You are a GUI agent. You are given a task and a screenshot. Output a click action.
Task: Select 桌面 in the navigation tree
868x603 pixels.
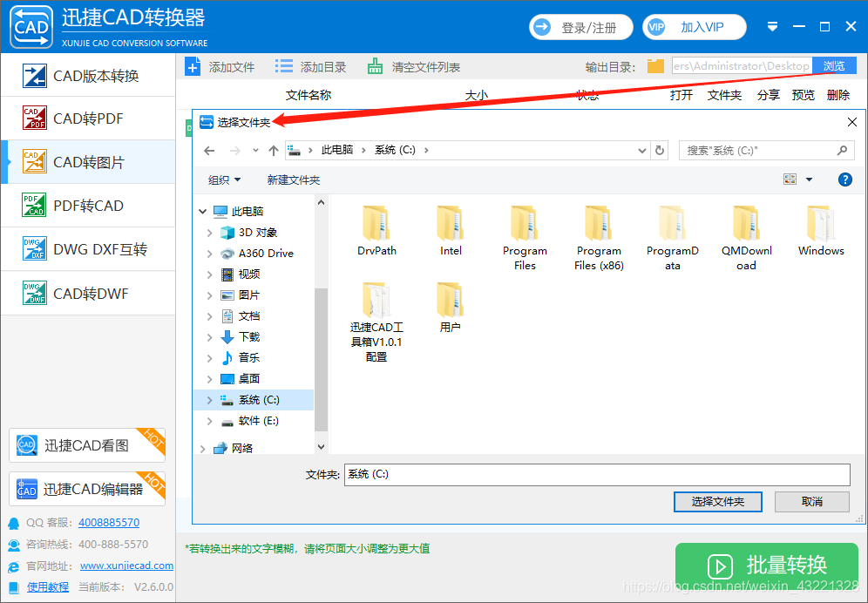pos(249,379)
